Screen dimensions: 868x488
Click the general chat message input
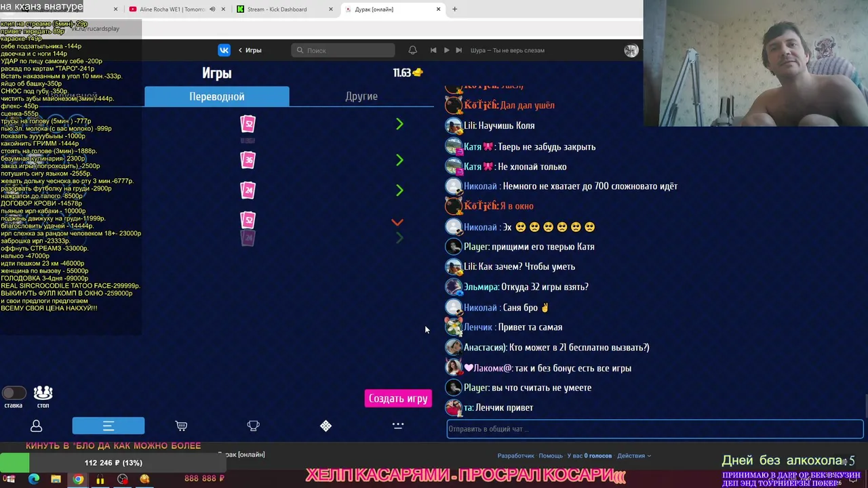pos(654,429)
